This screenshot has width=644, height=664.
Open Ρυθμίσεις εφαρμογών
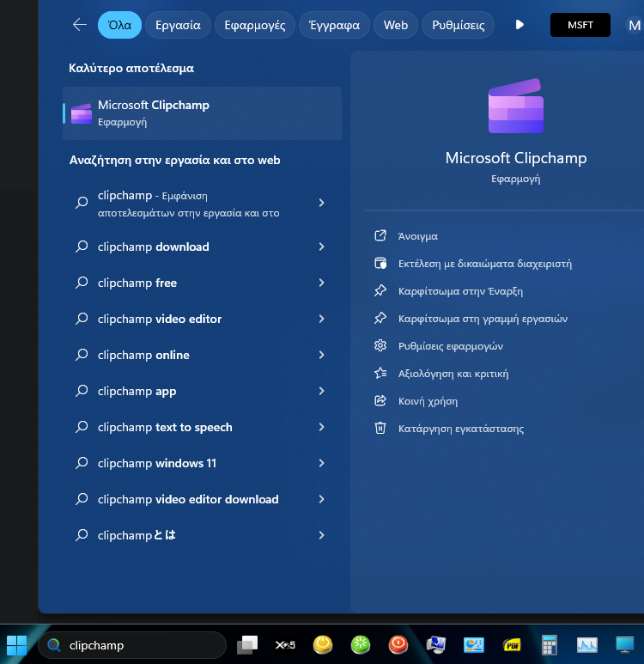(x=451, y=346)
